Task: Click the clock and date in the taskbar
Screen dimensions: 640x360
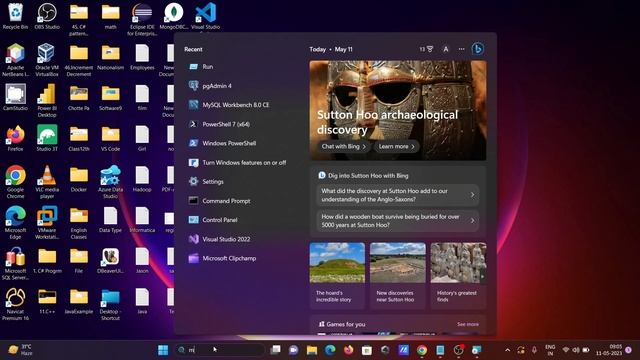Action: pos(609,350)
